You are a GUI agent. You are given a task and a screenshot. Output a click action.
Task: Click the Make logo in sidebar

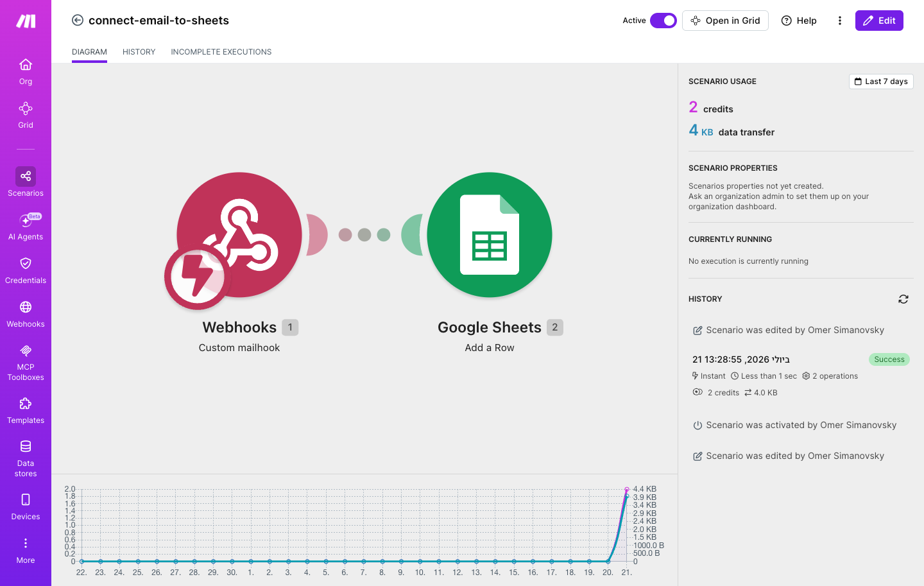(26, 21)
